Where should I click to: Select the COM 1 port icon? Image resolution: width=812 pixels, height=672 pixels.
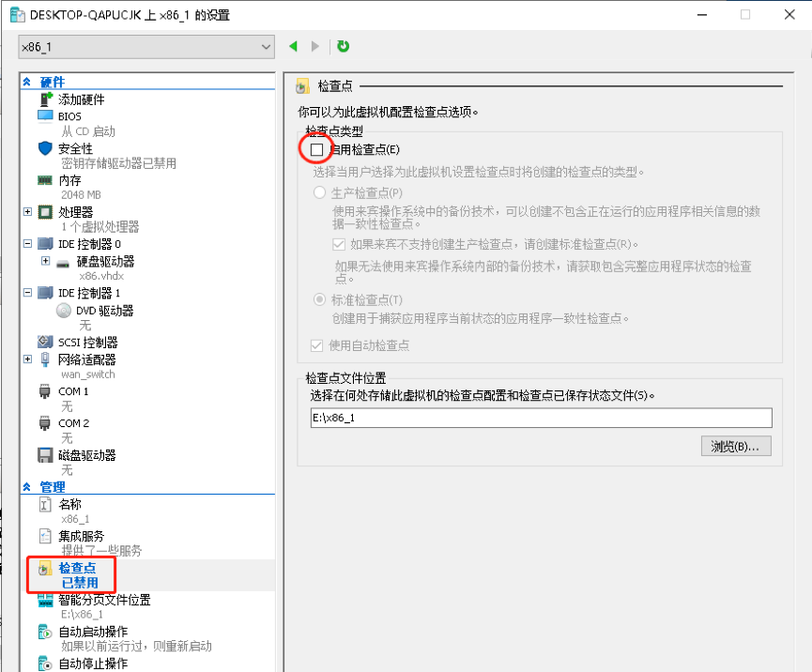click(x=45, y=391)
